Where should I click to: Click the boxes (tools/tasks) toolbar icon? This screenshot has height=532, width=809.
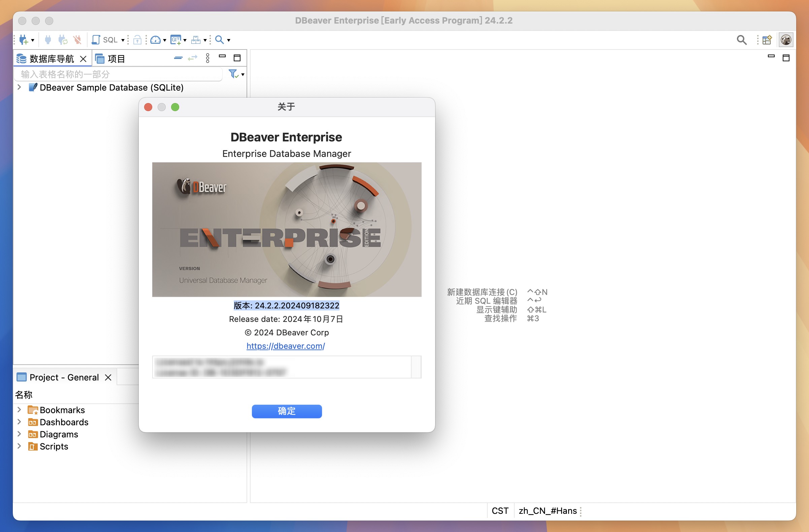[x=196, y=40]
